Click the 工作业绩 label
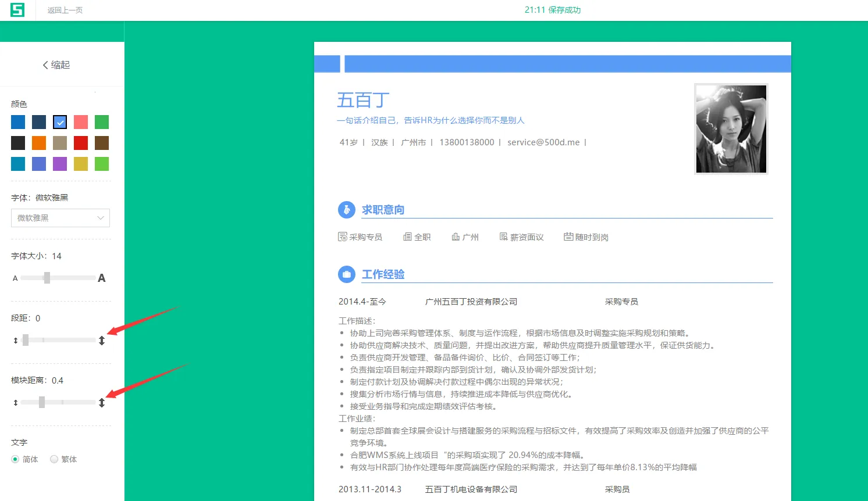The height and width of the screenshot is (501, 868). [x=357, y=418]
